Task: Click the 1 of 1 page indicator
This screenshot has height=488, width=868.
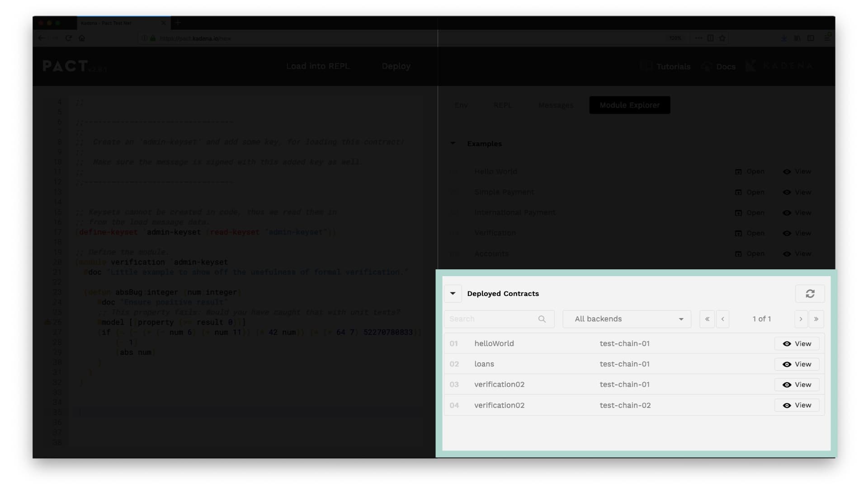Action: (762, 319)
